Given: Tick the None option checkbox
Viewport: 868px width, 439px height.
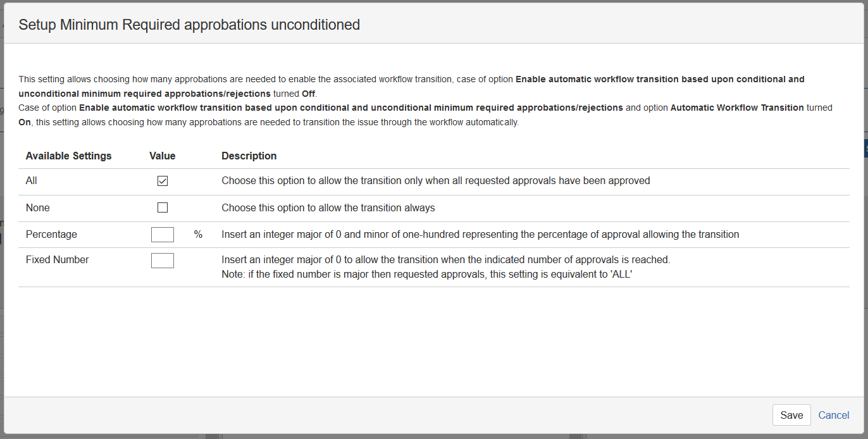Looking at the screenshot, I should tap(163, 207).
